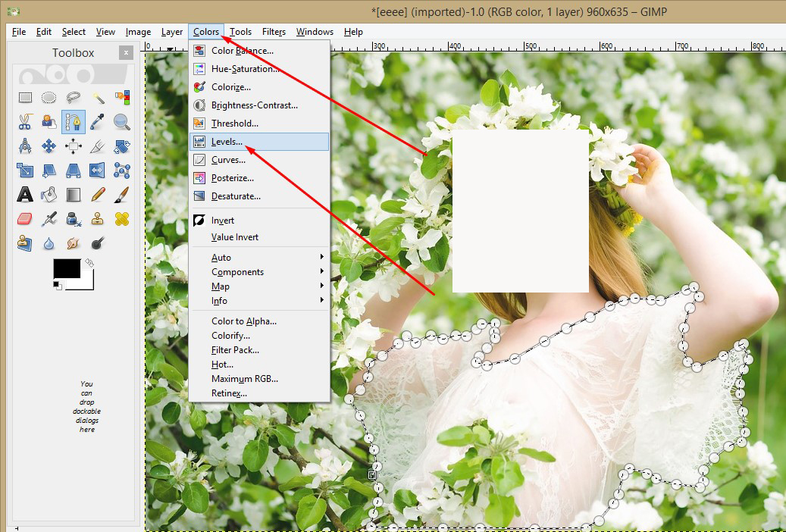Image resolution: width=786 pixels, height=532 pixels.
Task: Expand the Map submenu
Action: coord(220,286)
